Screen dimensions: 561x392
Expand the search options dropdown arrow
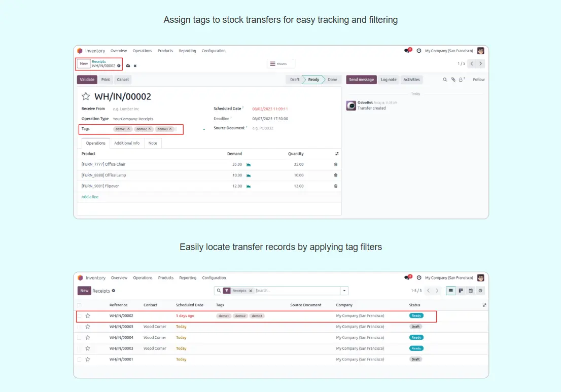point(344,291)
